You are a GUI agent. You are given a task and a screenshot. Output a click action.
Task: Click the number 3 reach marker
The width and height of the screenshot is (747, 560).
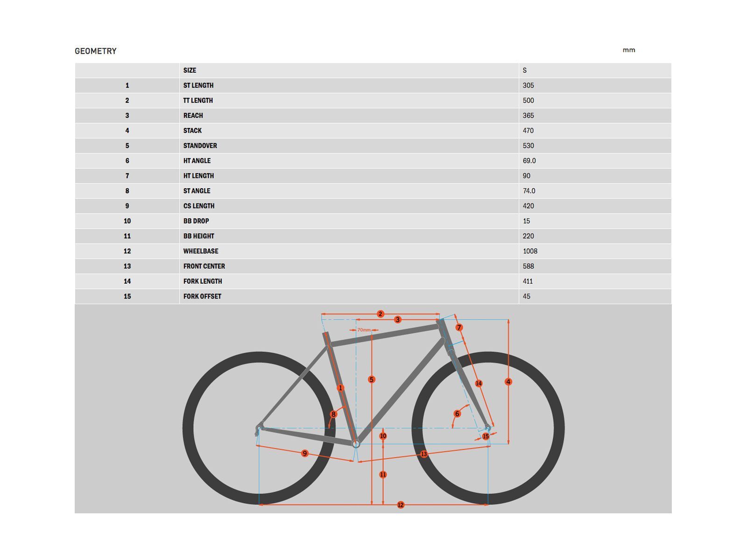tap(398, 320)
